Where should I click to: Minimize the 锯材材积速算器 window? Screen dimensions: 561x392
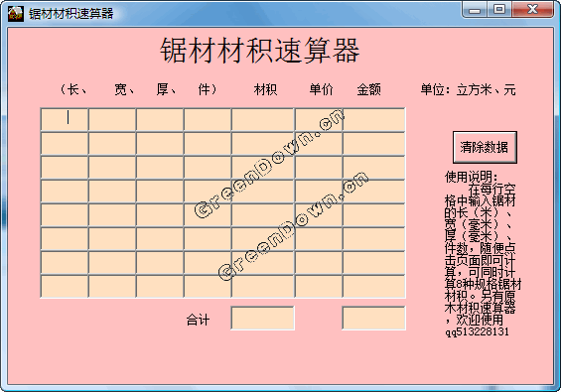pyautogui.click(x=475, y=10)
